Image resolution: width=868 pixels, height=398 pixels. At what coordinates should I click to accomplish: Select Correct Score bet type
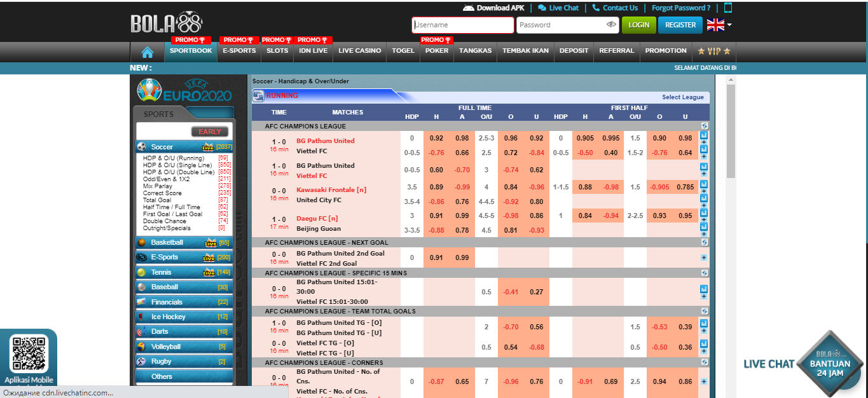pos(162,193)
